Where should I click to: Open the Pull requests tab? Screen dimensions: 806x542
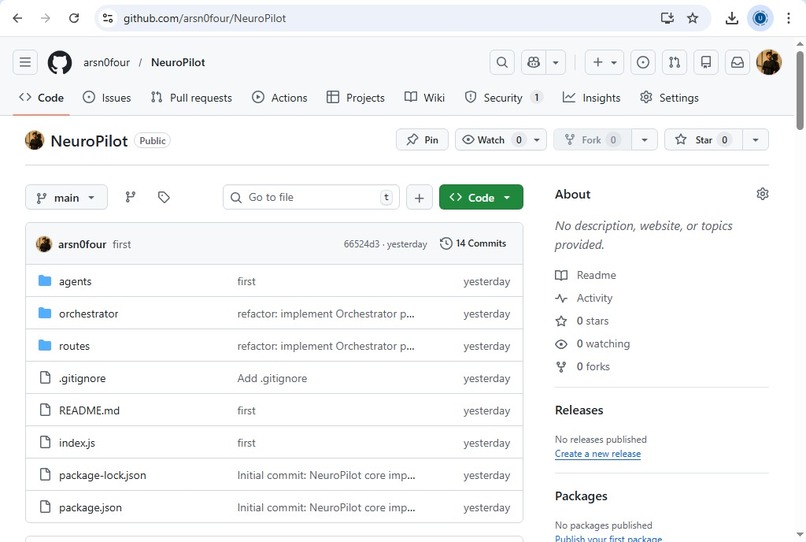[191, 98]
